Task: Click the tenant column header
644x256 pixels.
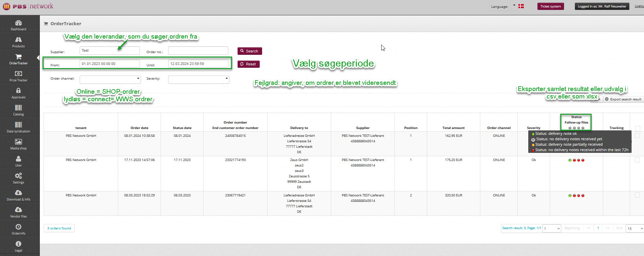Action: [x=81, y=128]
